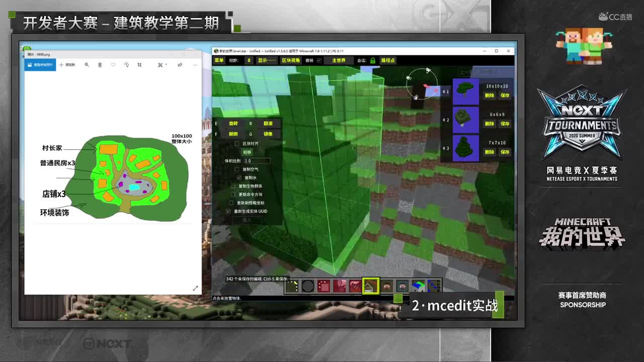Click 保存 for the 7x7x10 schematic
Screen dimensions: 644x362
click(x=505, y=152)
